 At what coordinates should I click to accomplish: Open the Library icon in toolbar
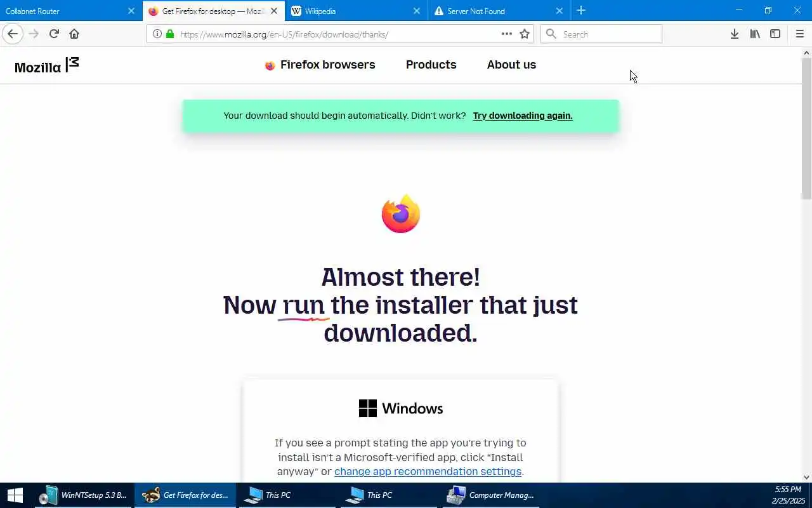pos(755,34)
